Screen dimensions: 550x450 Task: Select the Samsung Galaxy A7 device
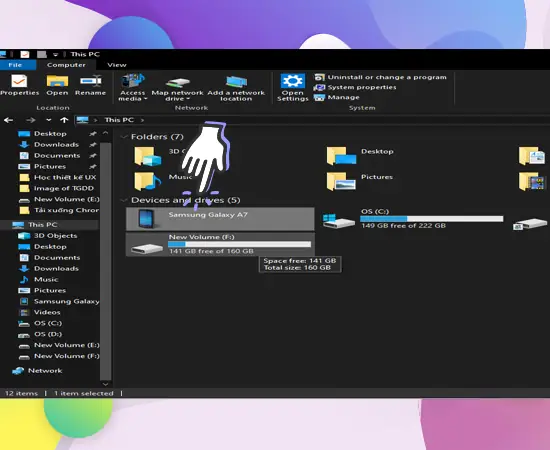point(220,219)
